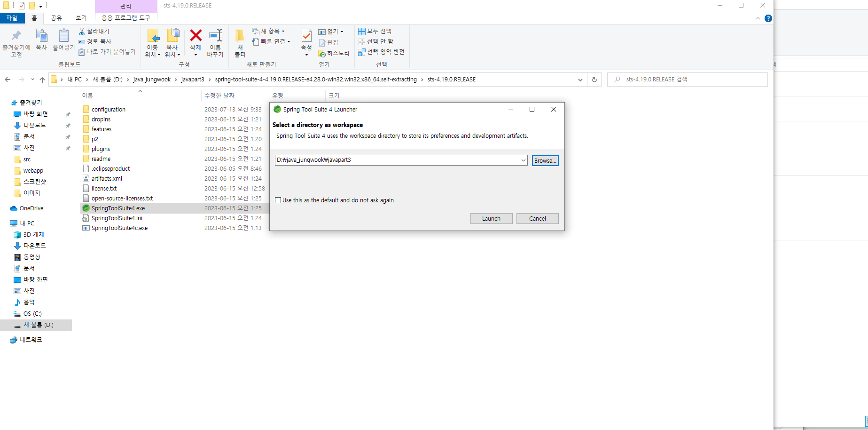Viewport: 868px width, 430px height.
Task: Click the Select all icon
Action: click(x=362, y=31)
